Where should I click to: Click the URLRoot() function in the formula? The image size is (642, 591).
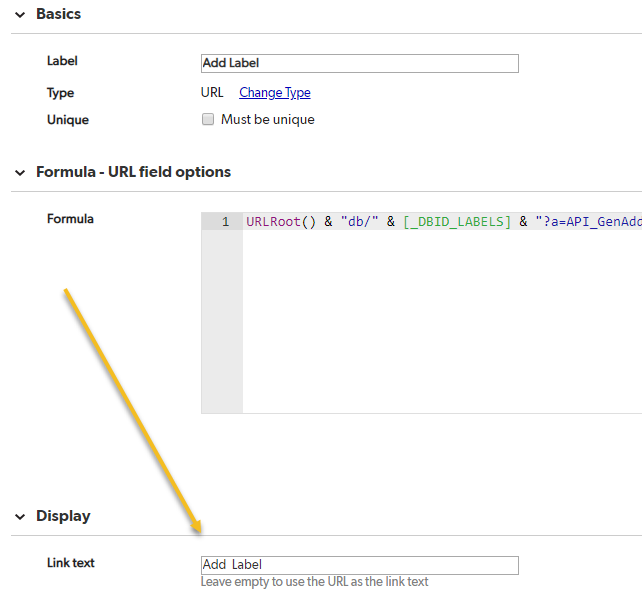(281, 222)
